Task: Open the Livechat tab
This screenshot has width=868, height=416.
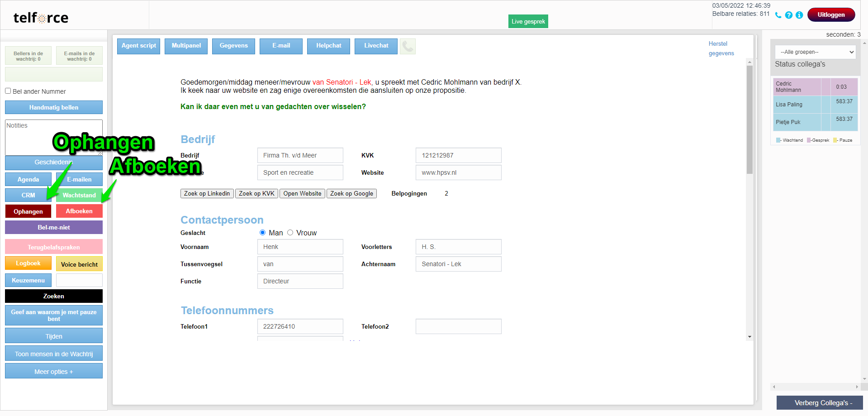Action: 376,46
